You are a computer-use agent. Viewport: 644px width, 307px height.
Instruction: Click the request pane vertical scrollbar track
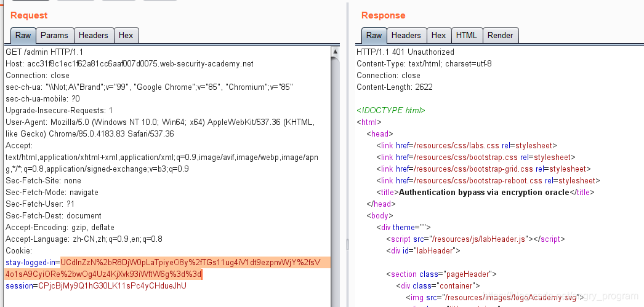pos(335,182)
